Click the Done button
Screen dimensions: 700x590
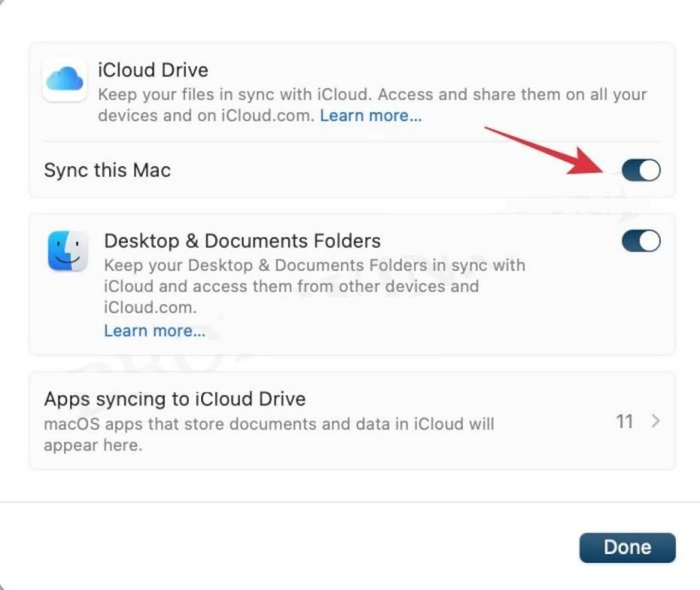tap(627, 547)
